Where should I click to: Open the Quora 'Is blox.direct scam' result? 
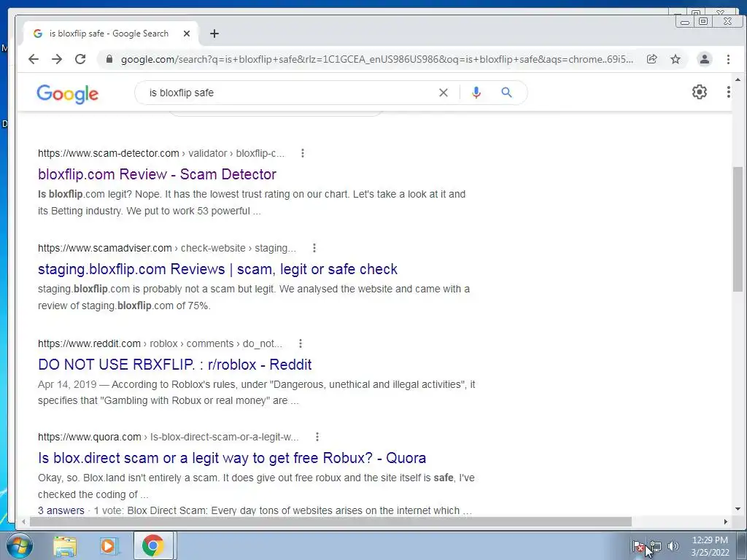click(232, 458)
